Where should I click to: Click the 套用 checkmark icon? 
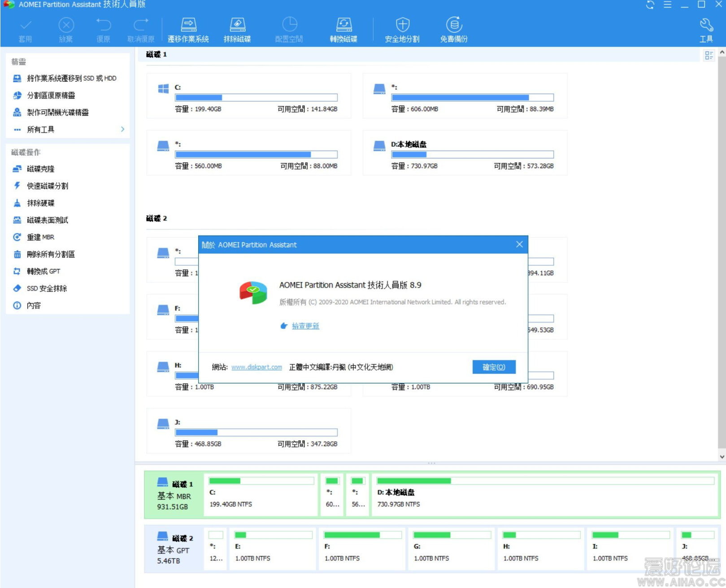pos(26,24)
